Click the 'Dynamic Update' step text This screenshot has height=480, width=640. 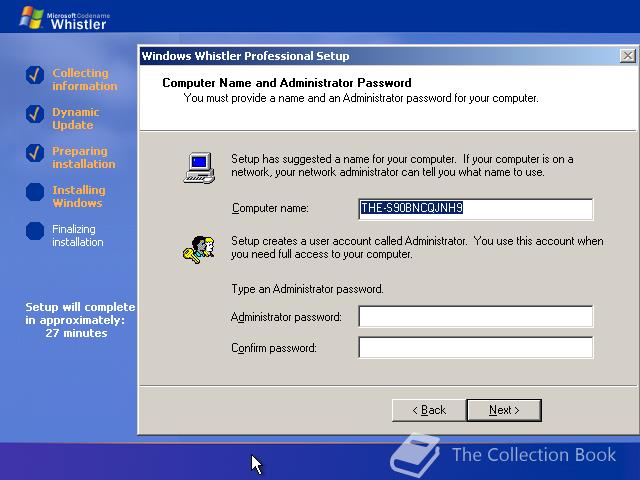coord(76,118)
